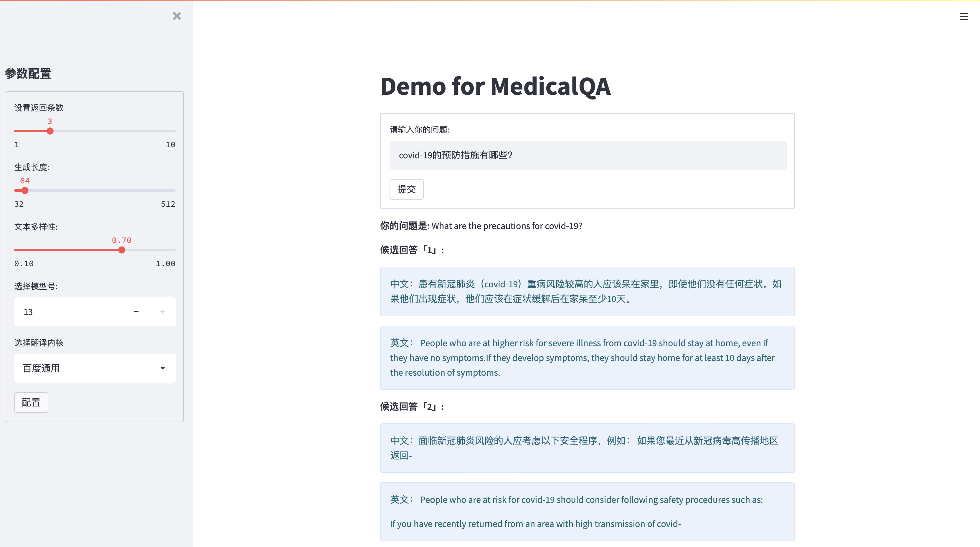This screenshot has height=547, width=980.
Task: Click the maximum value 10 under 设置返回条数
Action: coord(170,145)
